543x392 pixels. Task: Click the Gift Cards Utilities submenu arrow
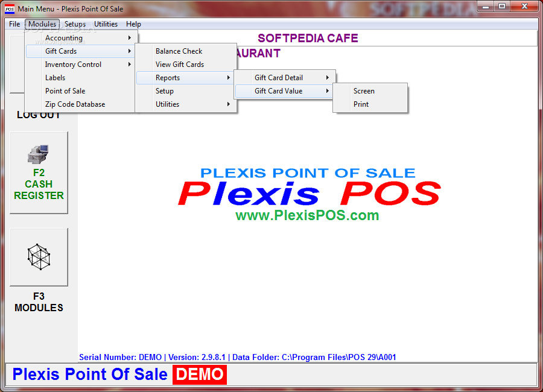tap(229, 104)
